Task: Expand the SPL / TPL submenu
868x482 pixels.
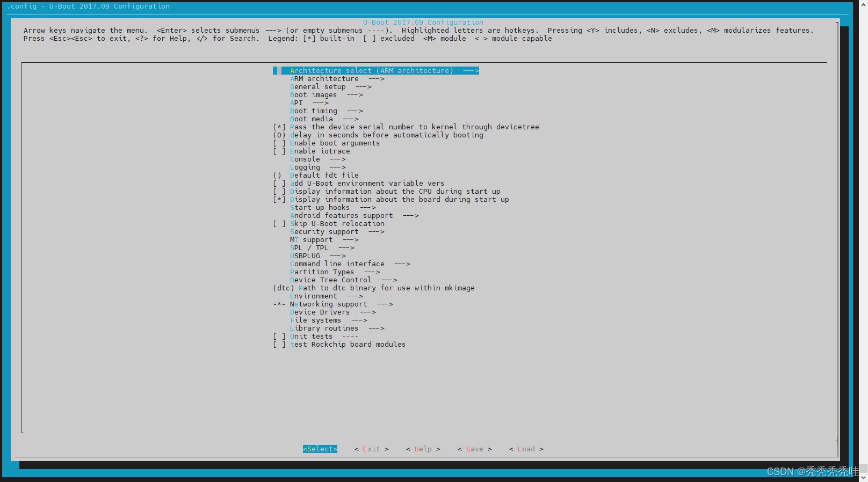Action: pos(322,248)
